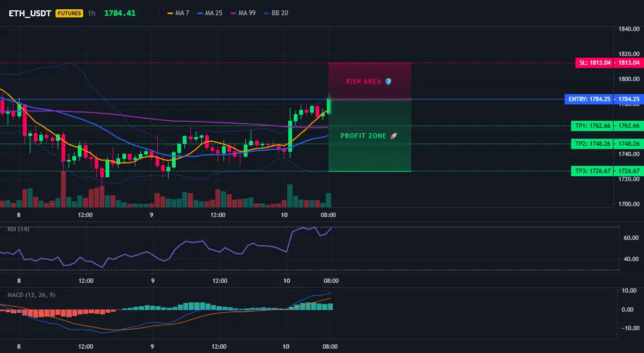Click the 1720.00 price axis value
644x353 pixels.
[629, 179]
